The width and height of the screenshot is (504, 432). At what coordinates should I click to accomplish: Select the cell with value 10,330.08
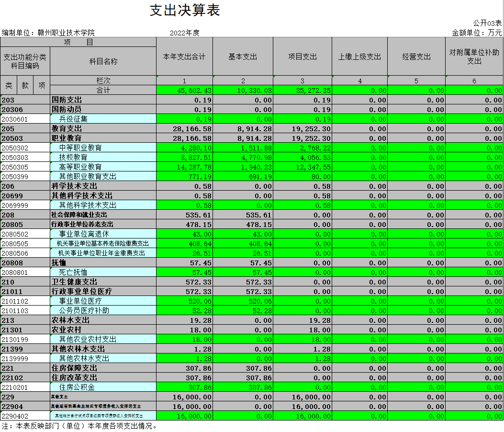tap(254, 91)
